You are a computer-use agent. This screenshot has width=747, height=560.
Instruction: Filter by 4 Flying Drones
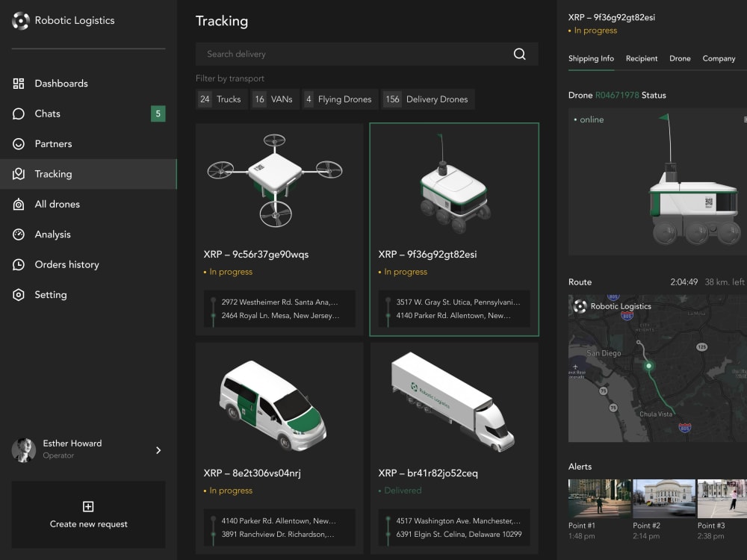tap(340, 99)
